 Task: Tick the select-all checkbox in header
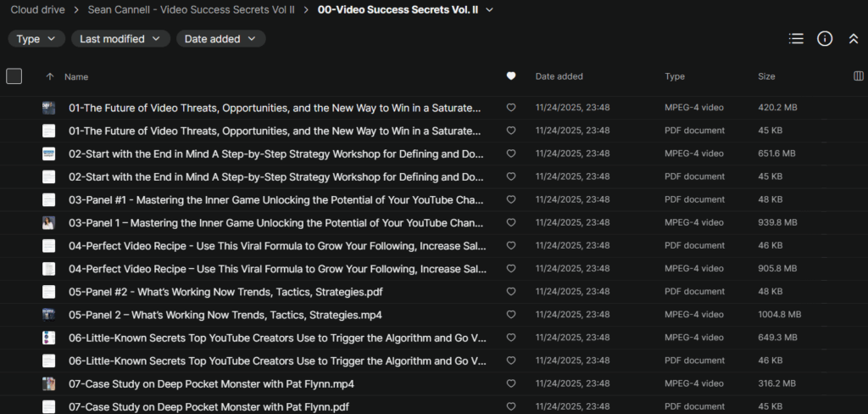(14, 76)
